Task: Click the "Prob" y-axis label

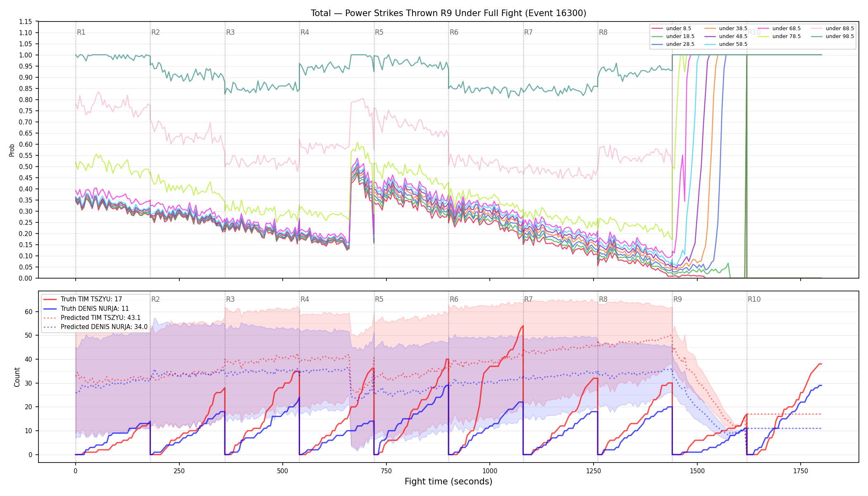Action: pyautogui.click(x=12, y=150)
